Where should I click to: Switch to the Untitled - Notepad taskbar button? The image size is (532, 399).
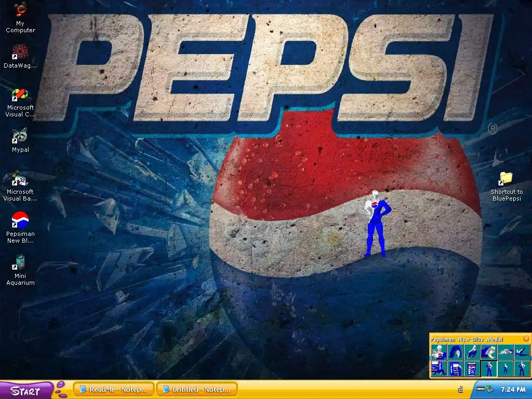point(197,390)
